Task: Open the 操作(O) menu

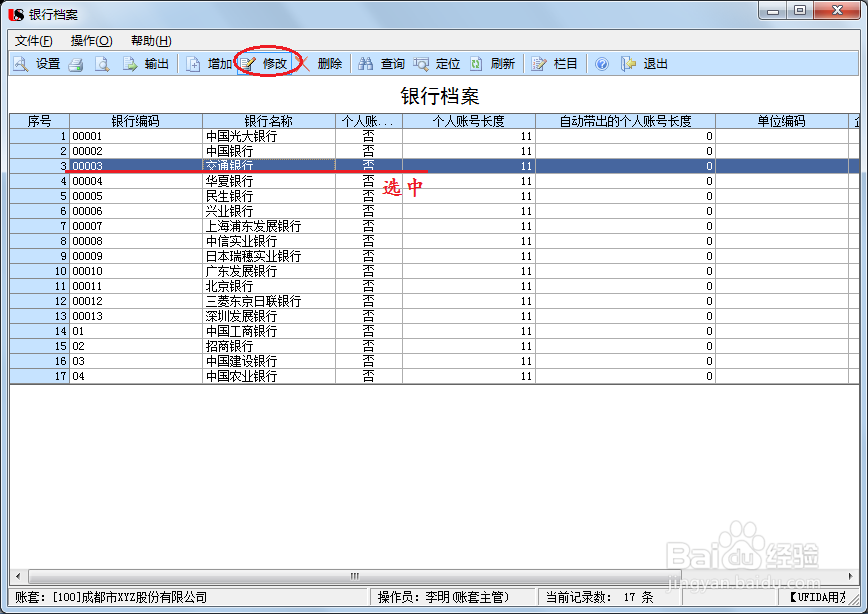Action: tap(91, 41)
